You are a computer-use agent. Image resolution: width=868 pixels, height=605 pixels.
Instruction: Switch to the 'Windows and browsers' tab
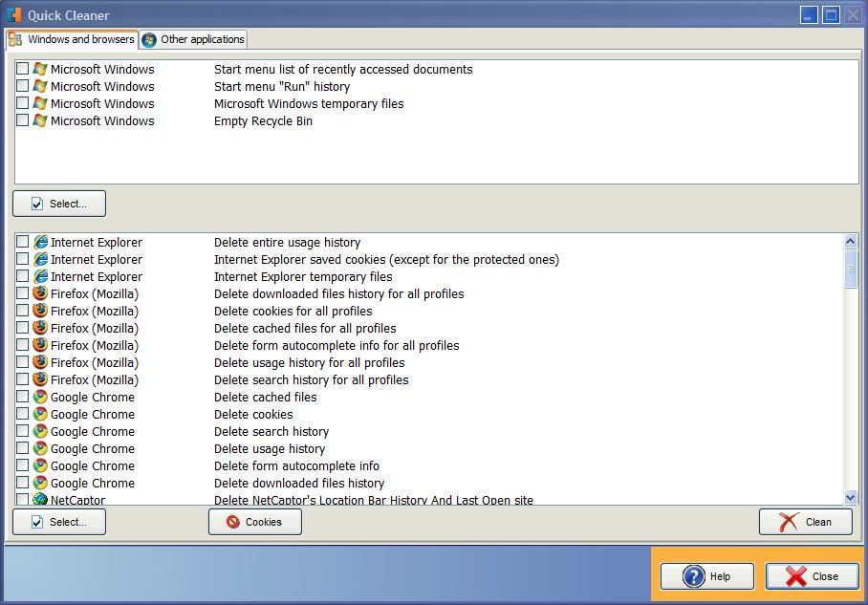coord(72,39)
